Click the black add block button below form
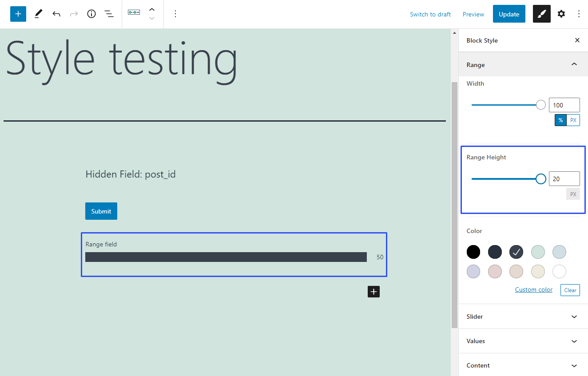The image size is (588, 376). pyautogui.click(x=373, y=292)
